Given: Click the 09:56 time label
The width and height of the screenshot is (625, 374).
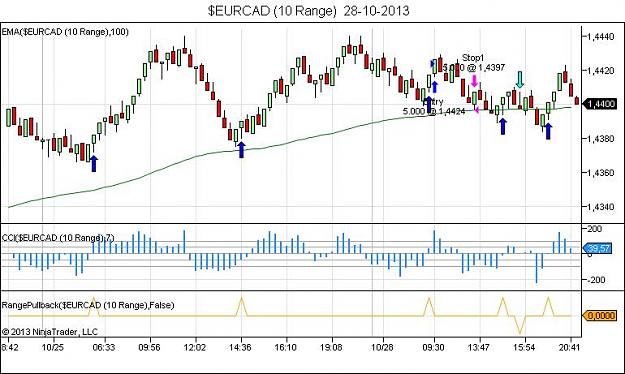Looking at the screenshot, I should 149,347.
